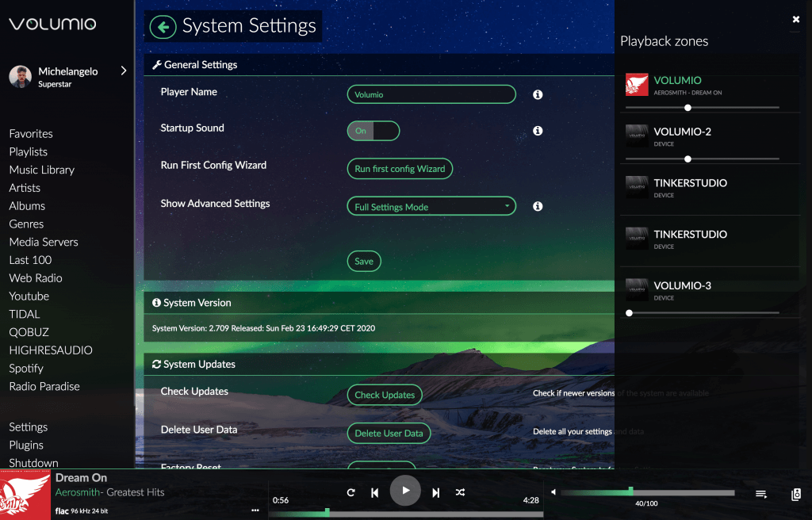Open the ellipsis options in the player bar

coord(255,510)
